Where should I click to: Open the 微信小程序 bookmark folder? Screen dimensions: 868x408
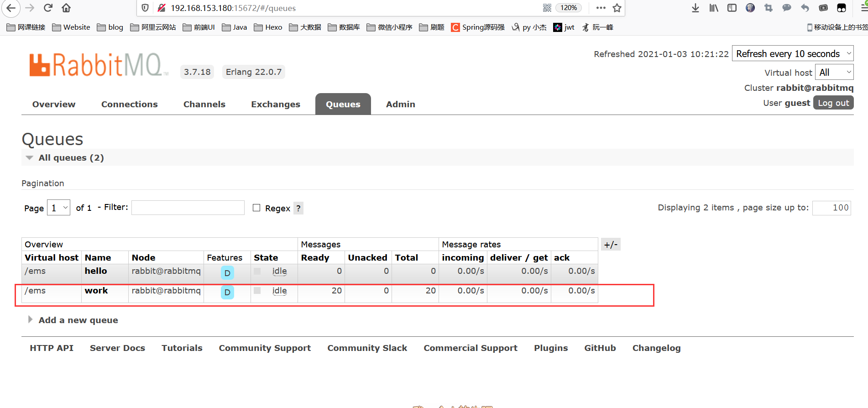(389, 27)
